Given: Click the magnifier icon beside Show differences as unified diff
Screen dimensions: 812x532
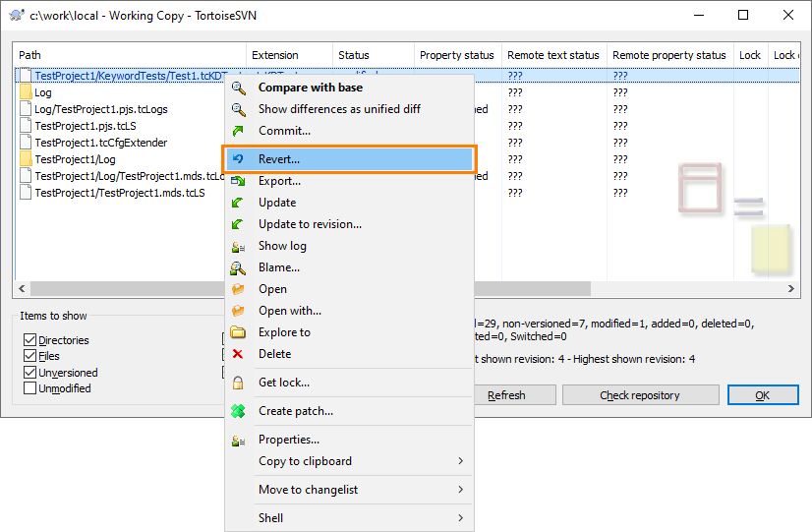Looking at the screenshot, I should click(x=238, y=109).
